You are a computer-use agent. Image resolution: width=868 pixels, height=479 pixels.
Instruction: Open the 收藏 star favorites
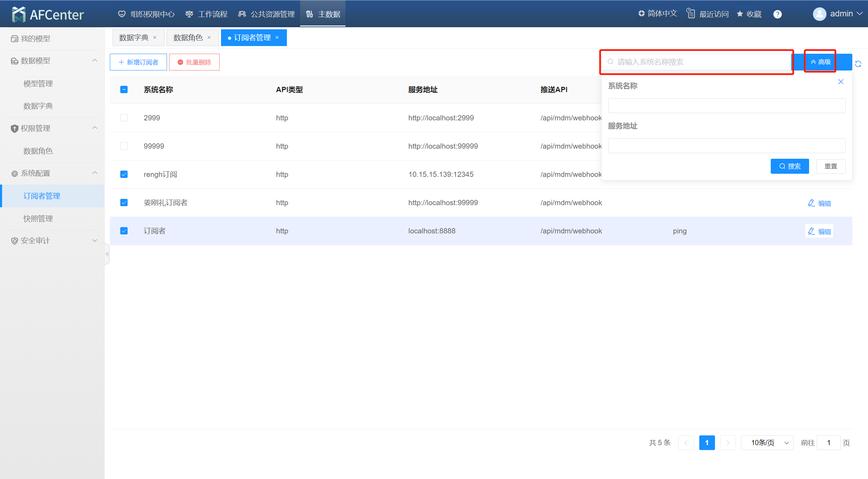pos(749,14)
